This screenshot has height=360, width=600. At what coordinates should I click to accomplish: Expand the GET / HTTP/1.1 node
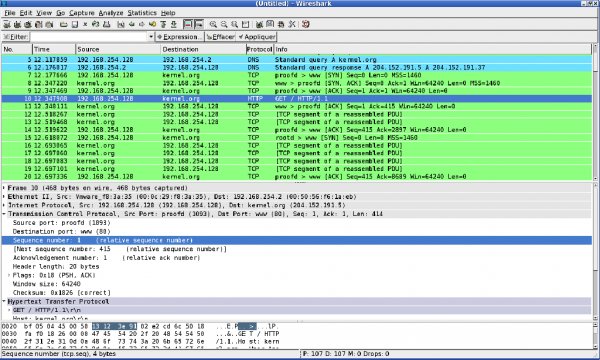point(9,310)
